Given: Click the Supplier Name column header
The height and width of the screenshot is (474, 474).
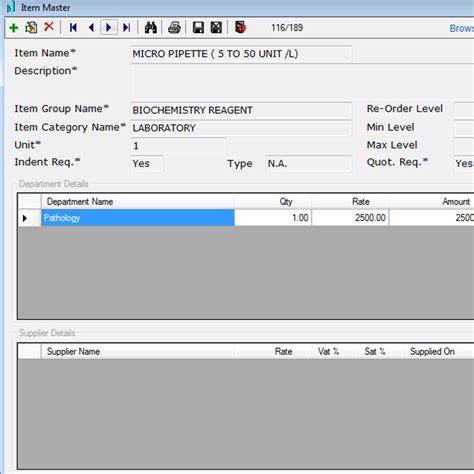Looking at the screenshot, I should [x=138, y=351].
